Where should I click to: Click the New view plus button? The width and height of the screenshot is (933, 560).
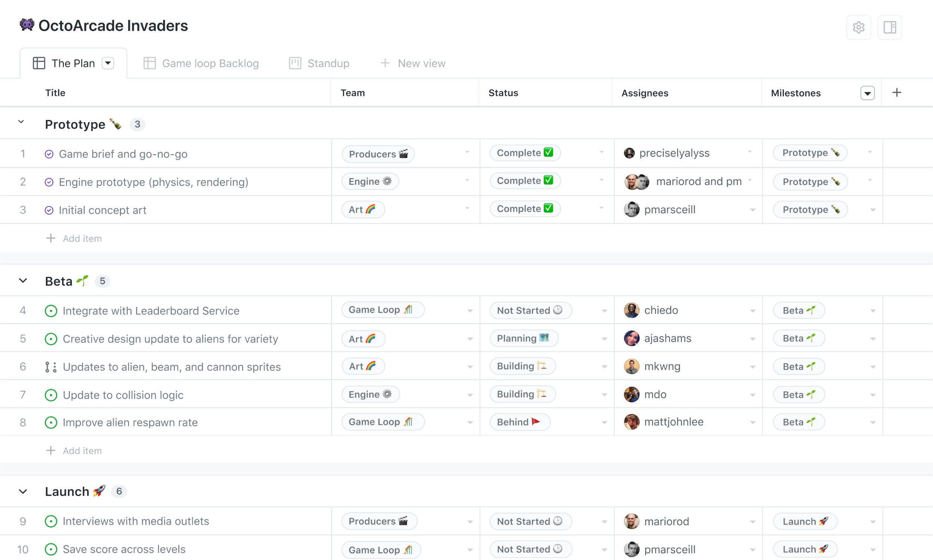(x=384, y=63)
